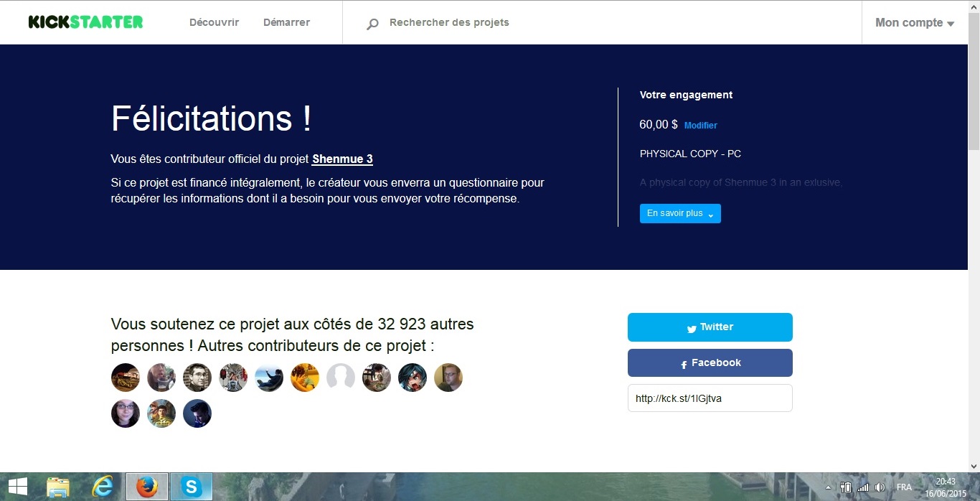Click the first contributor avatar
The image size is (980, 501).
coord(126,378)
